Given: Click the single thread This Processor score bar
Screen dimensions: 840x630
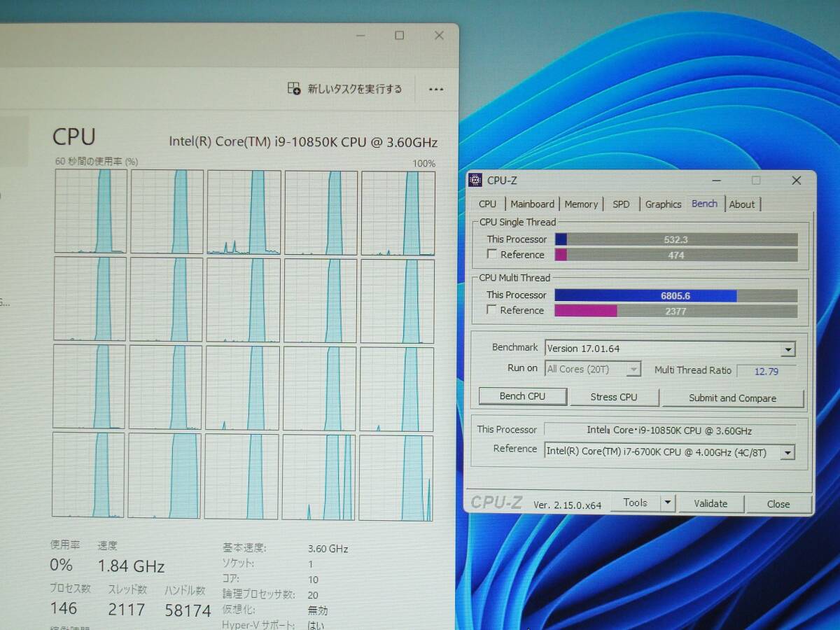Looking at the screenshot, I should point(676,239).
